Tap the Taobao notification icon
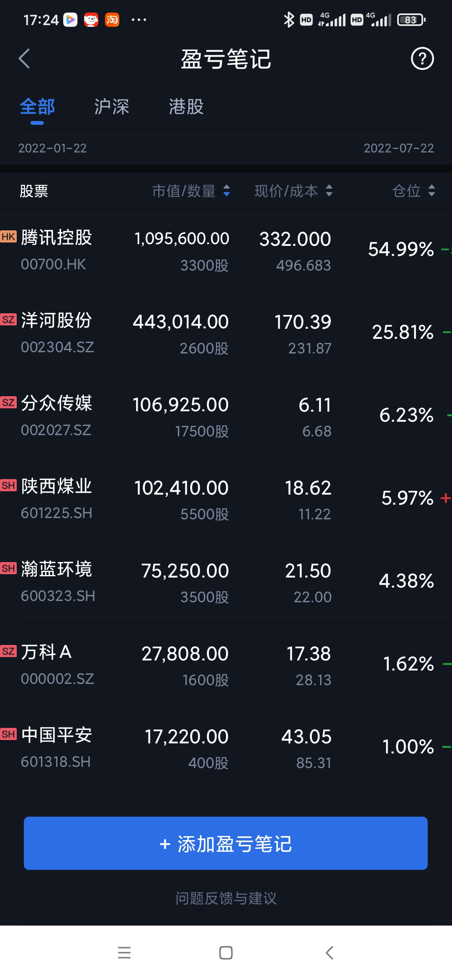 pyautogui.click(x=112, y=20)
